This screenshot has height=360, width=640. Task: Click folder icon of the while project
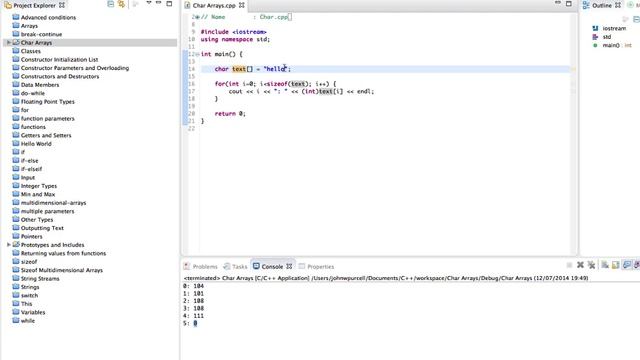coord(16,320)
